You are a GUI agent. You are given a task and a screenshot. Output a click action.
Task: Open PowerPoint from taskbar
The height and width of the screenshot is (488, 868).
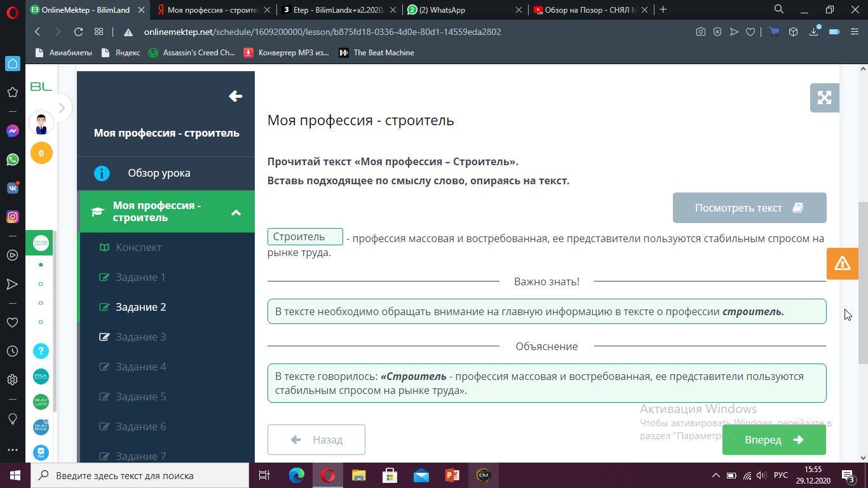click(x=452, y=475)
